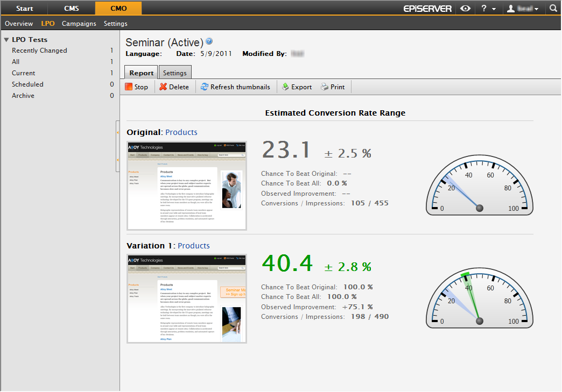Viewport: 562px width, 392px height.
Task: Toggle the eye view-mode icon
Action: 465,8
